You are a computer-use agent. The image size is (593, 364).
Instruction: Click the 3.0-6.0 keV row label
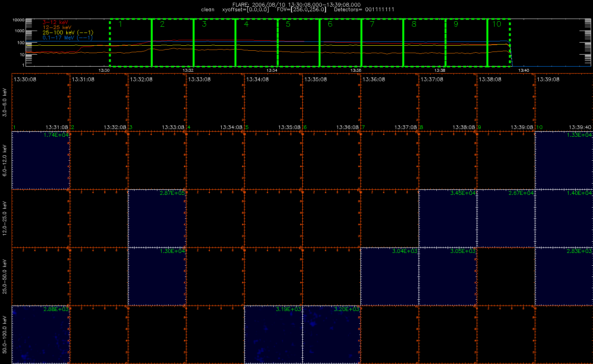click(x=5, y=102)
